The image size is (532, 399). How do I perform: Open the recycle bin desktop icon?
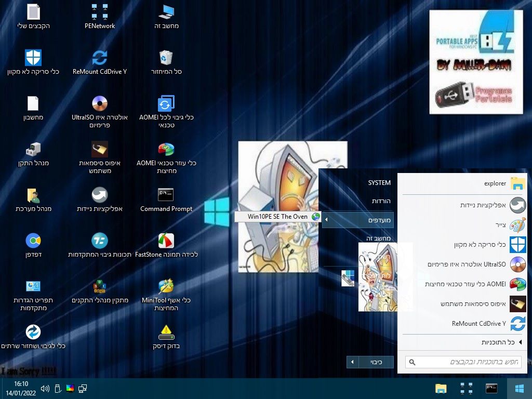click(x=166, y=62)
